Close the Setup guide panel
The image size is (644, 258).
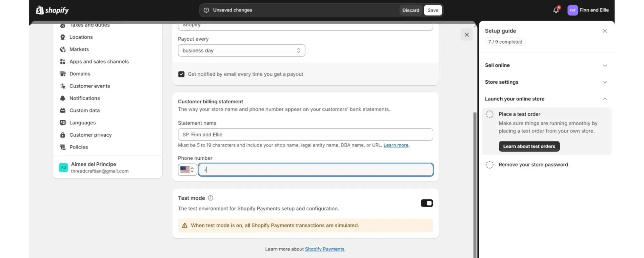(605, 31)
